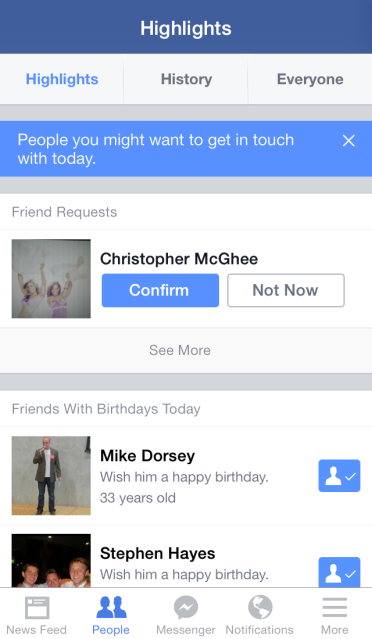Open Stephen Hayes's name link
372x639 pixels.
coord(158,553)
